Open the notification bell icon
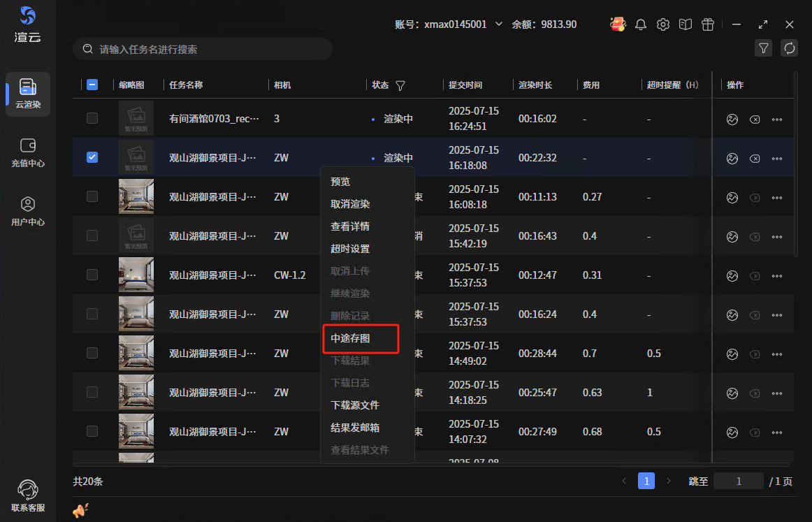This screenshot has width=812, height=522. click(x=641, y=24)
